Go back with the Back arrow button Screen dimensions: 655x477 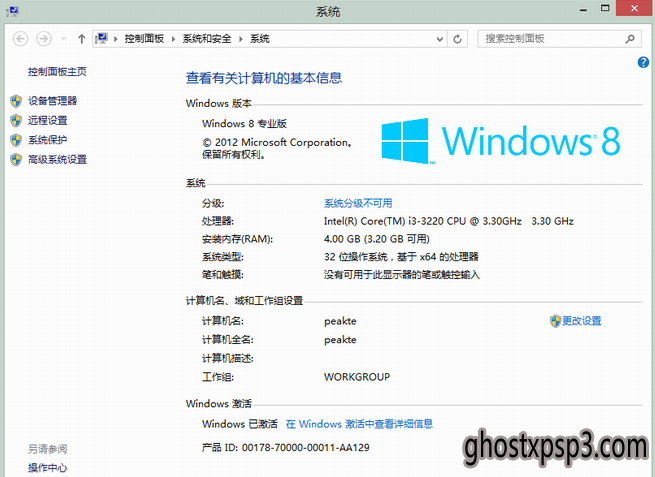(20, 39)
